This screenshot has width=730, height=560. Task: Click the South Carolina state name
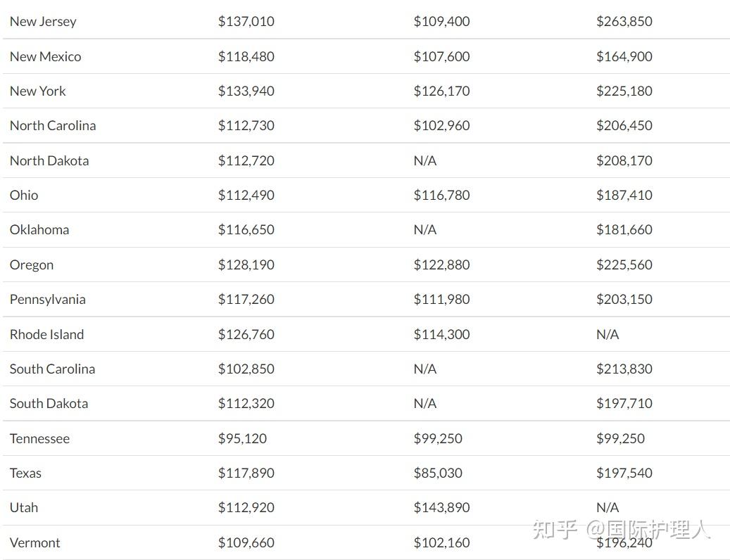pos(52,369)
